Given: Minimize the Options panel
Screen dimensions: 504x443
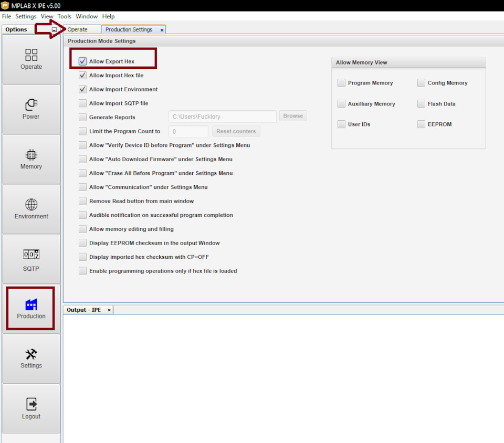Looking at the screenshot, I should click(54, 29).
